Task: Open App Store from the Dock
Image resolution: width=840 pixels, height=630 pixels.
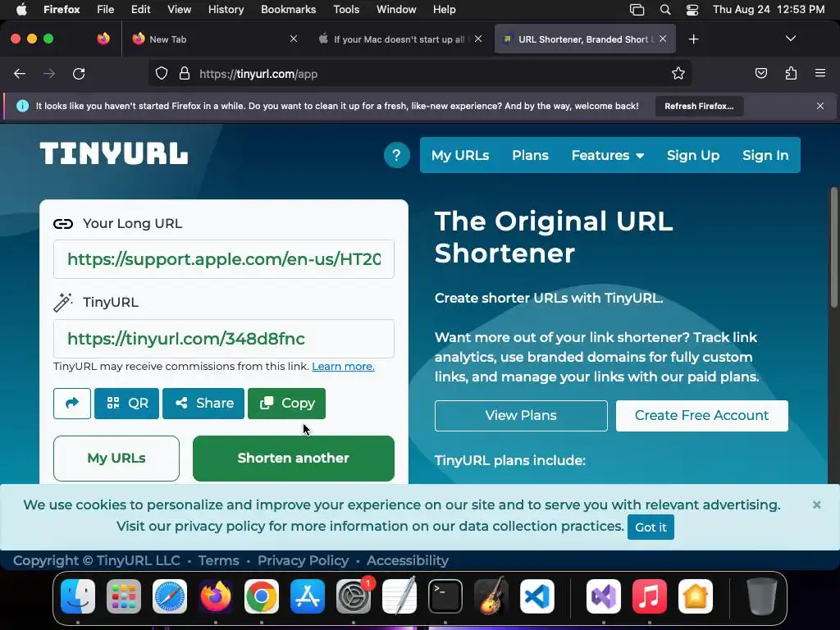Action: (308, 596)
